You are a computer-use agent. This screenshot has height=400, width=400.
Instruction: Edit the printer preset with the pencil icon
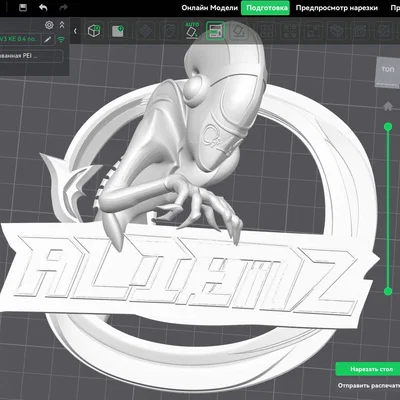point(48,39)
